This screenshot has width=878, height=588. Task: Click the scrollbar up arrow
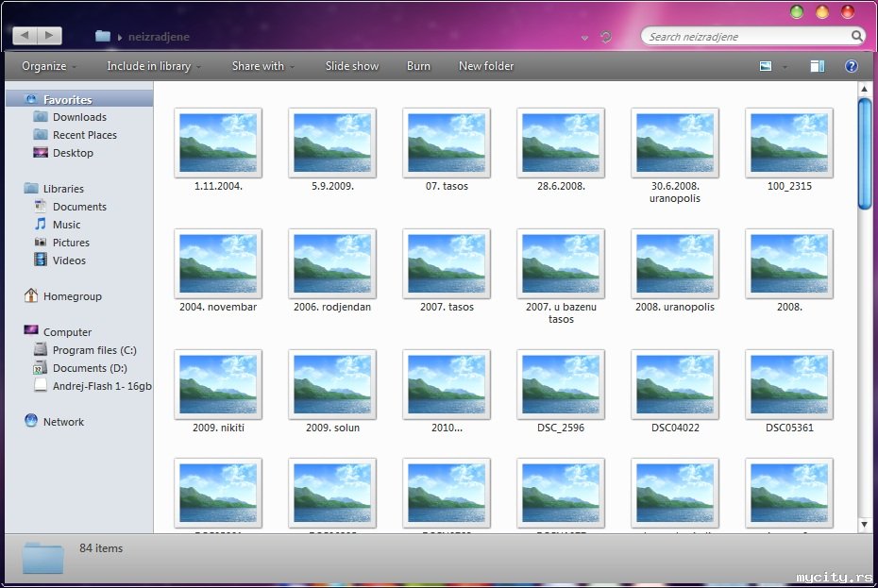coord(864,89)
